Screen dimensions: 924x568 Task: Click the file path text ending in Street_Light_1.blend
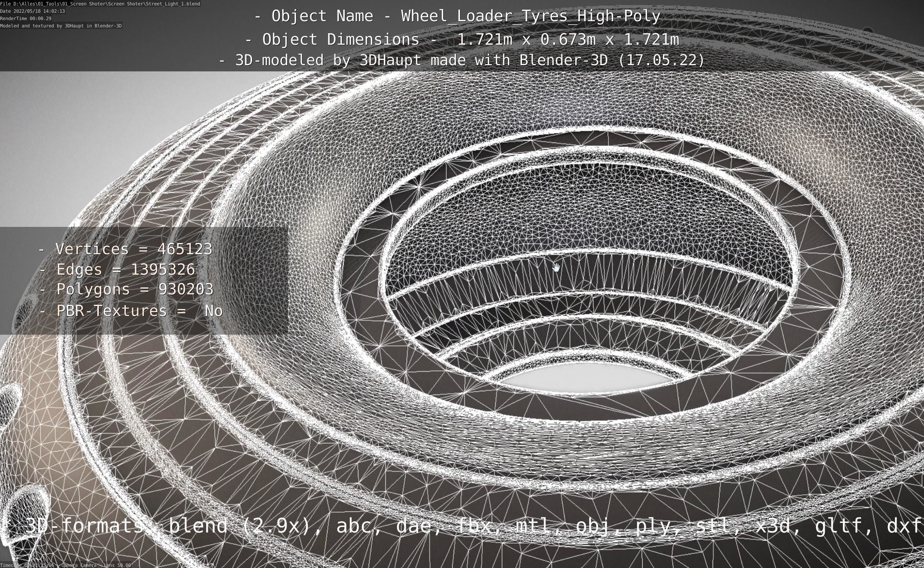pyautogui.click(x=100, y=3)
